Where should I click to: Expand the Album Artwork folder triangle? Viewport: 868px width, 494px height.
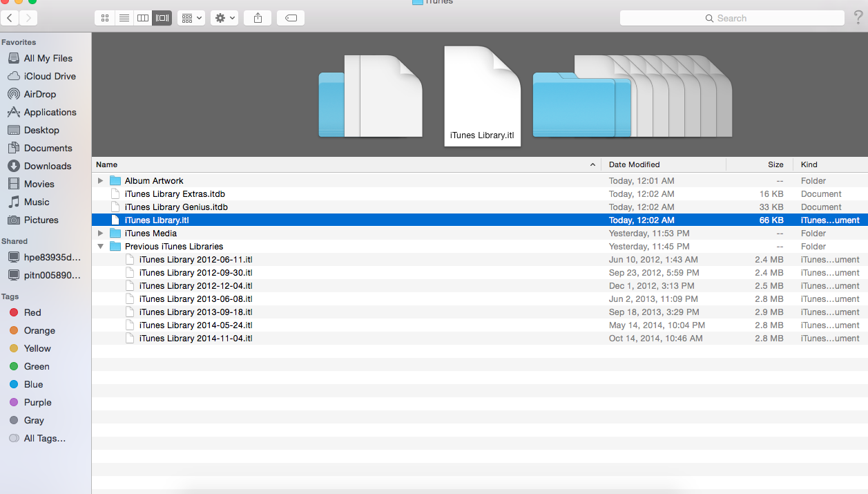coord(100,180)
